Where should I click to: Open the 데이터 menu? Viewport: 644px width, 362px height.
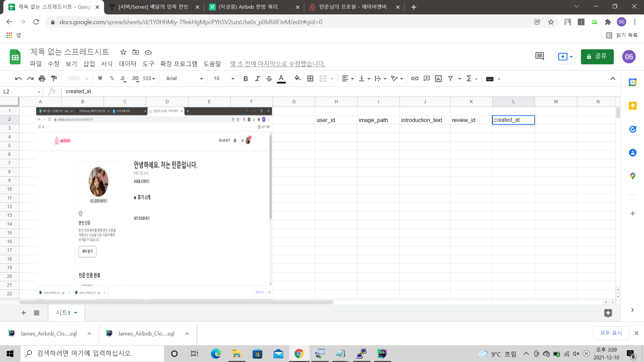point(127,64)
